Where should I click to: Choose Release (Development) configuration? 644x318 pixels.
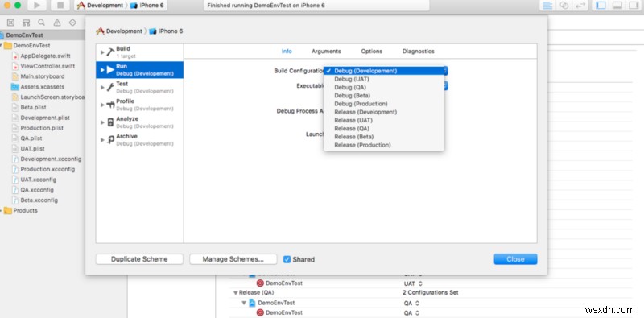coord(384,112)
